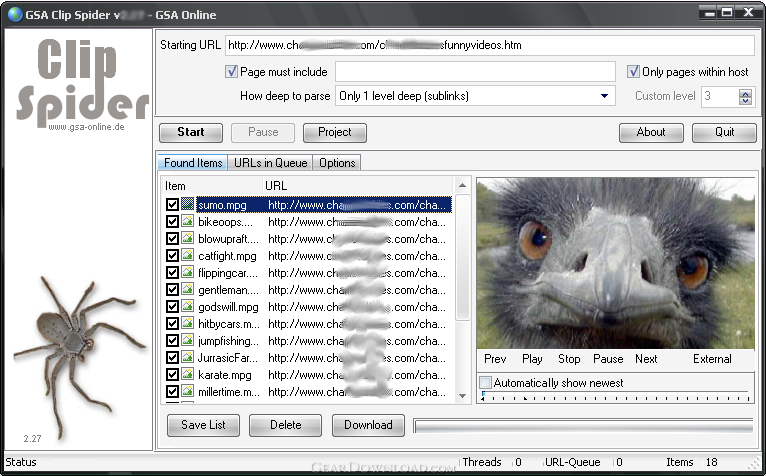The width and height of the screenshot is (766, 476).
Task: Click the Download button
Action: pos(368,425)
